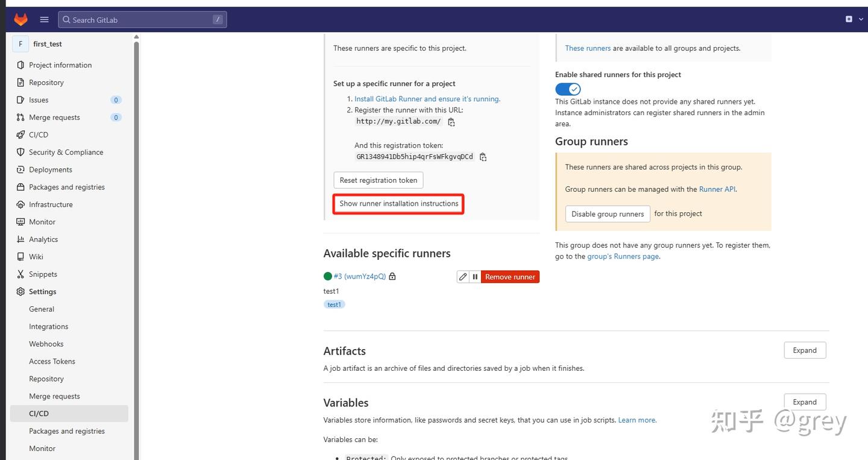Pause runner #3 using the pause control
This screenshot has width=868, height=460.
point(475,276)
